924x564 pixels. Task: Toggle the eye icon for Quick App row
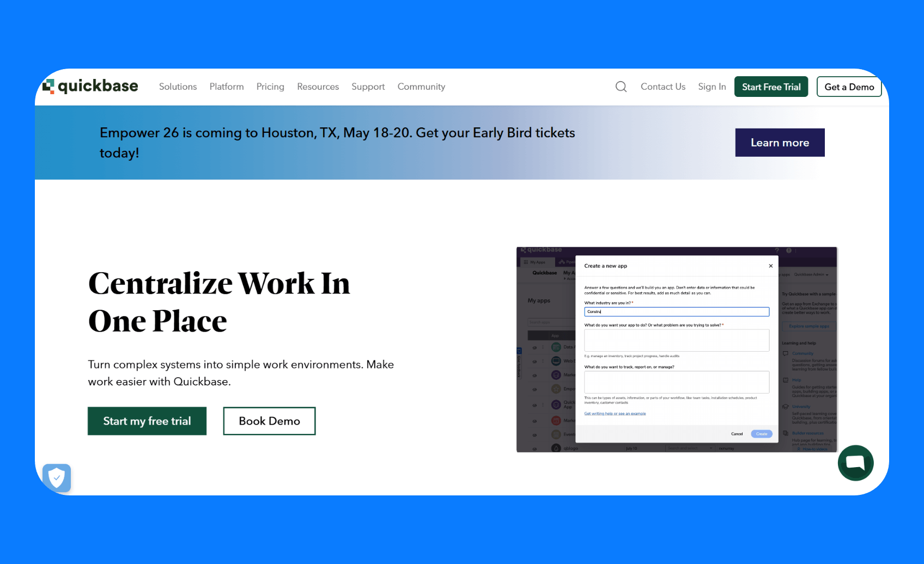pyautogui.click(x=534, y=405)
